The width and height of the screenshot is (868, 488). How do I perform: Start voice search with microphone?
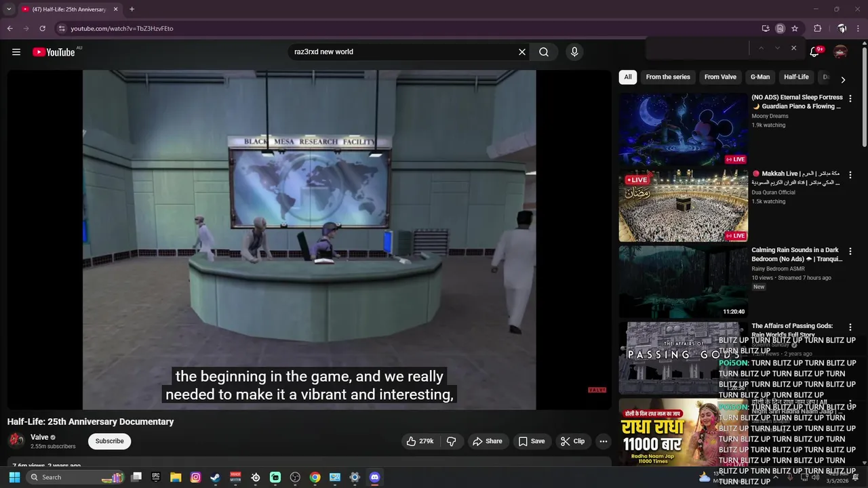pos(574,52)
